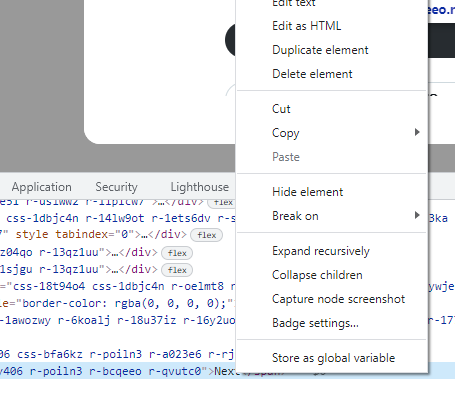The width and height of the screenshot is (455, 396).
Task: Select Expand recursively
Action: point(332,251)
